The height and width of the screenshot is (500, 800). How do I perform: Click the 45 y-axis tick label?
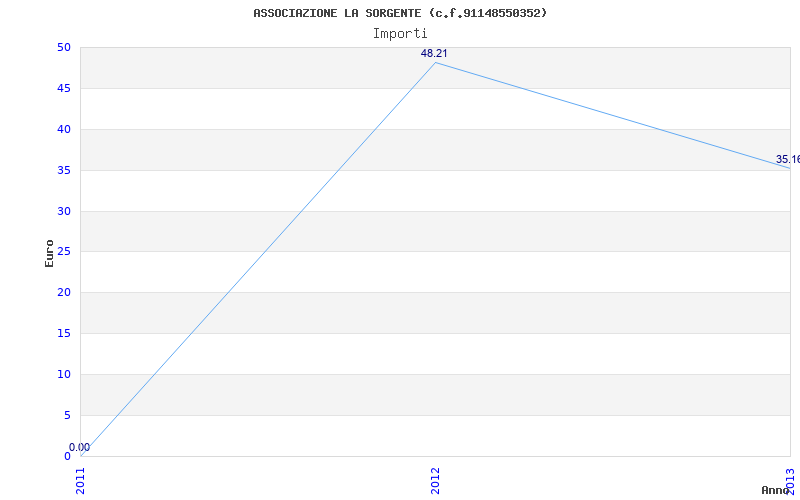(64, 89)
